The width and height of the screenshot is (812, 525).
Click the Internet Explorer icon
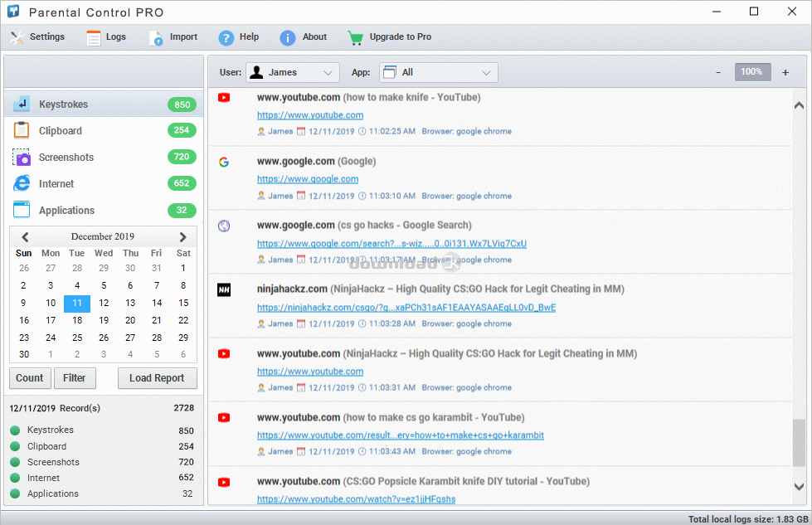[22, 183]
